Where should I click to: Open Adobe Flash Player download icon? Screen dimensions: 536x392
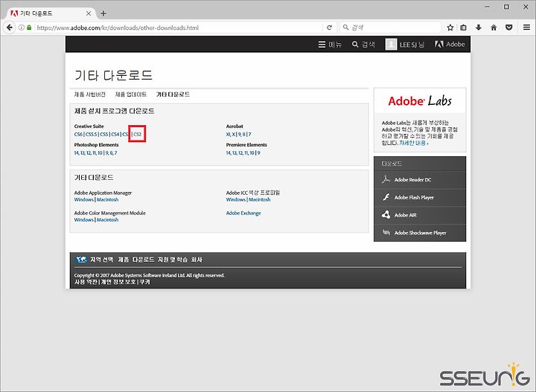tap(386, 197)
